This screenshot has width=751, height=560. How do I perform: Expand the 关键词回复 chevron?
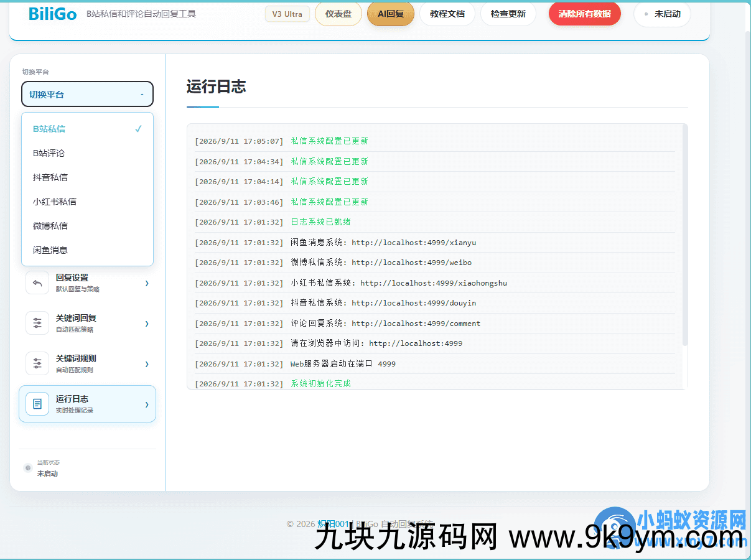click(147, 324)
